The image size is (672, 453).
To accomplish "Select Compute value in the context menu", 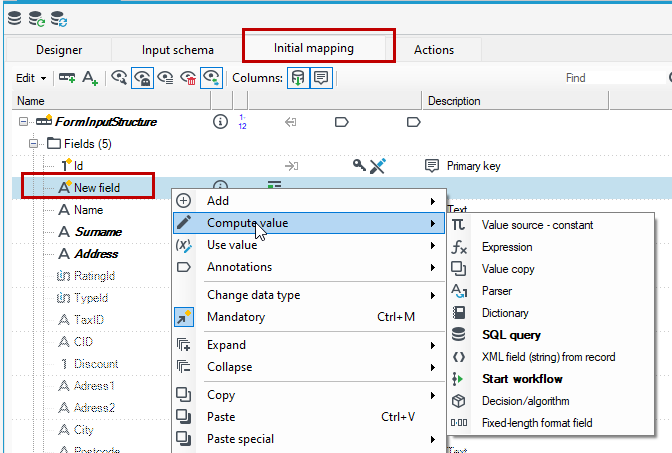I will point(309,223).
